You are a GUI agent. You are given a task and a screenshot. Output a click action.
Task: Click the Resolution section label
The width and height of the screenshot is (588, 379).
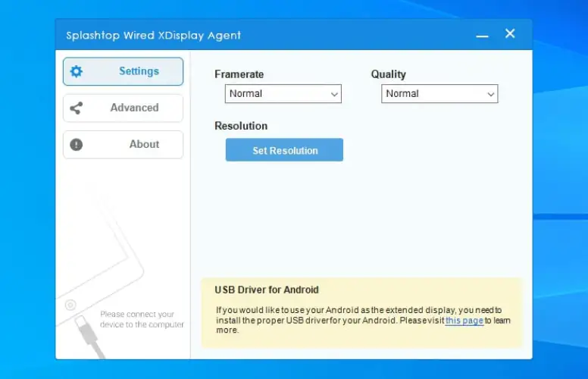241,126
